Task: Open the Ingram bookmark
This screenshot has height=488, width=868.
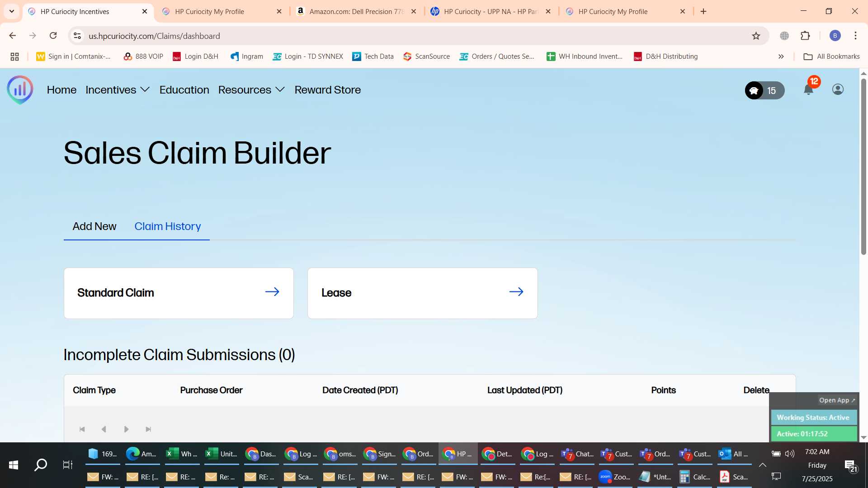Action: (246, 56)
